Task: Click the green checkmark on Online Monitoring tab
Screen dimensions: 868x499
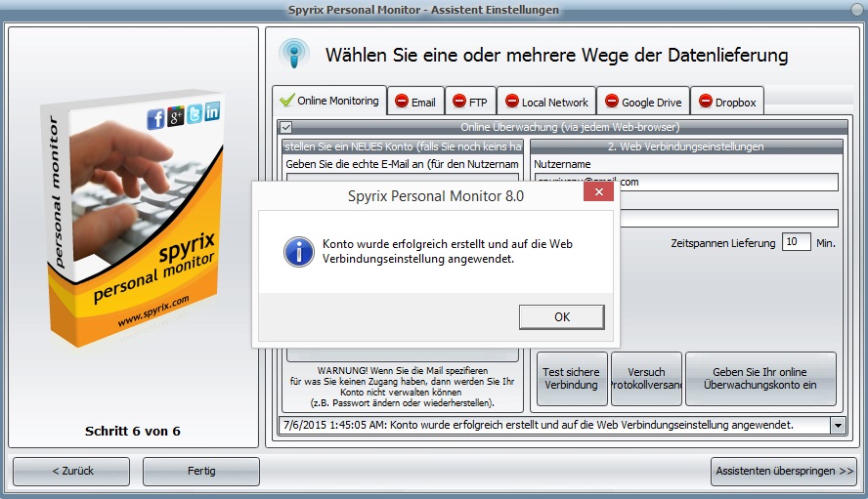Action: point(286,101)
